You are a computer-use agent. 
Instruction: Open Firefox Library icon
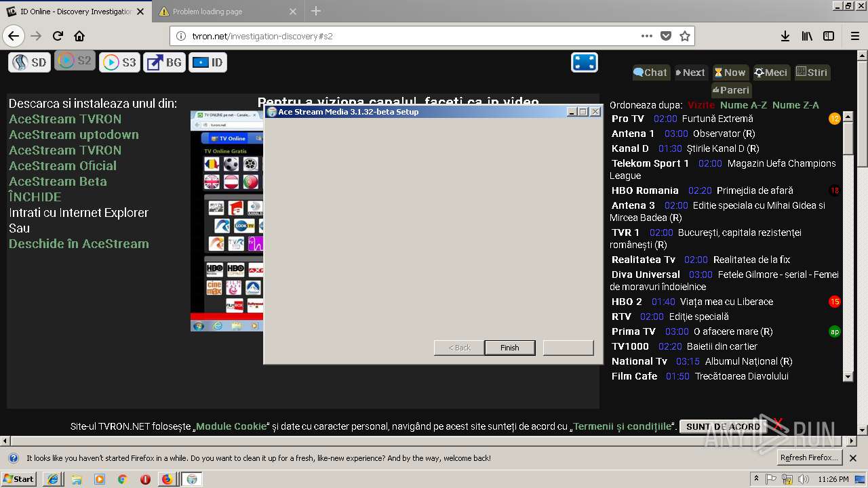coord(807,36)
